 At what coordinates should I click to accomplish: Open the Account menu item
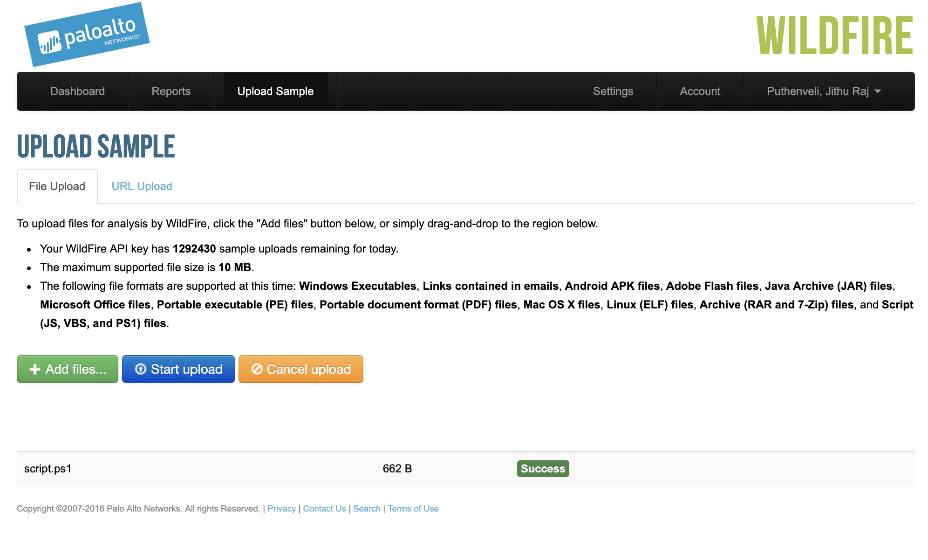point(700,91)
